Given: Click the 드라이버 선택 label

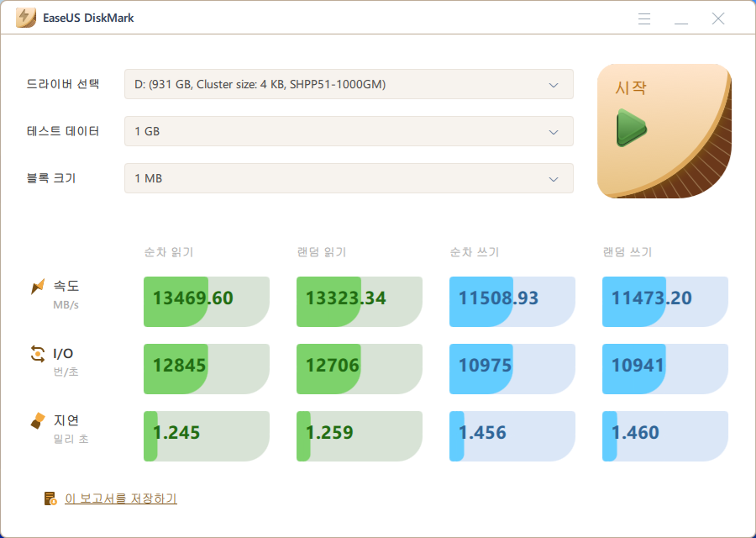Looking at the screenshot, I should [x=63, y=84].
